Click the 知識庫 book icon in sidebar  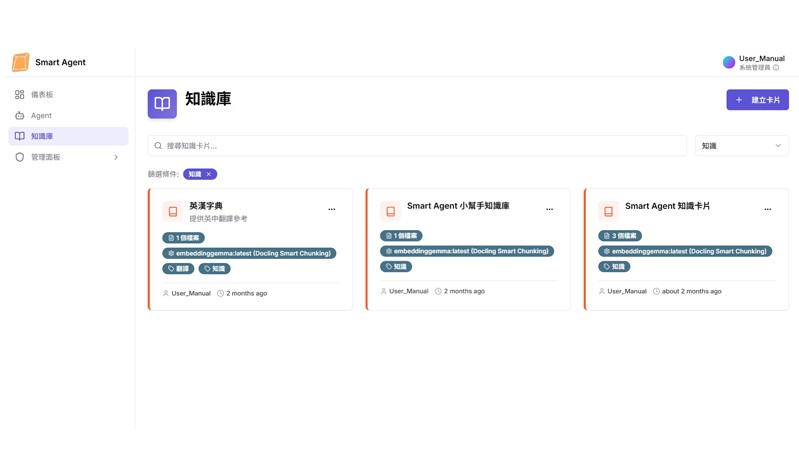[x=19, y=136]
